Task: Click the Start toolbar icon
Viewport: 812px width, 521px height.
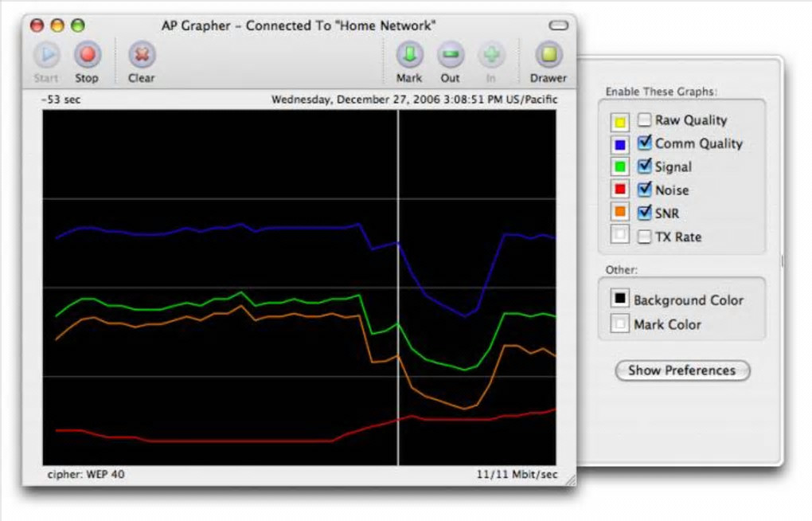Action: [47, 55]
